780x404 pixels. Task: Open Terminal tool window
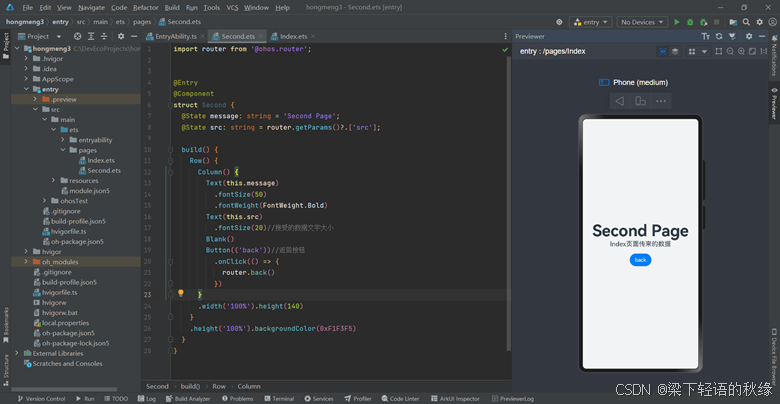pos(280,399)
